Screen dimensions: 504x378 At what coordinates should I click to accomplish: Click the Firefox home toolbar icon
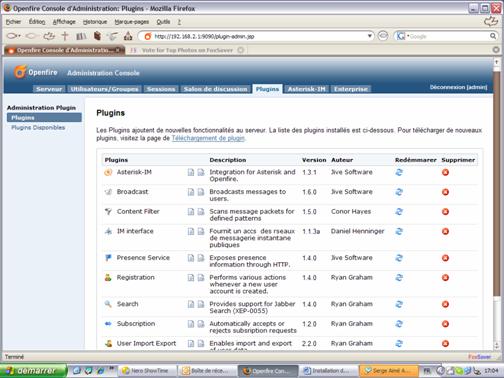128,36
